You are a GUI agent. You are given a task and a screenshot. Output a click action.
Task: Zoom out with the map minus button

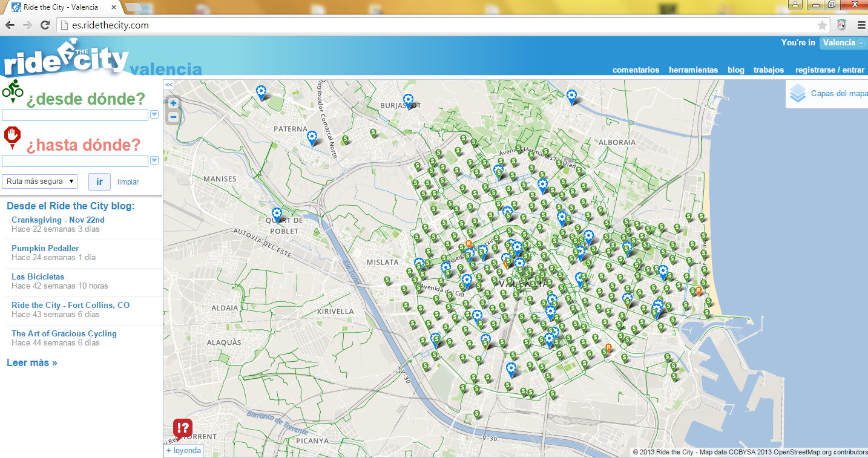pyautogui.click(x=173, y=117)
